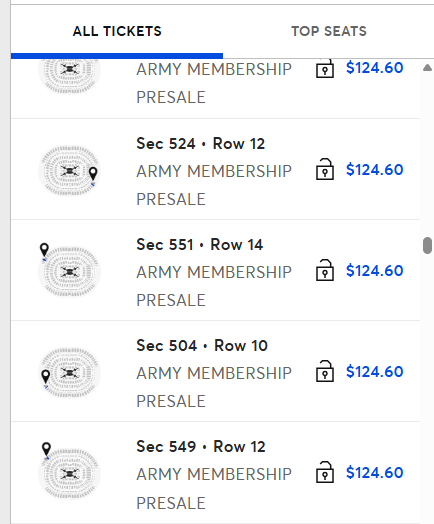Image resolution: width=434 pixels, height=524 pixels.
Task: Click the map pin on Sec 549 venue map
Action: (x=46, y=449)
